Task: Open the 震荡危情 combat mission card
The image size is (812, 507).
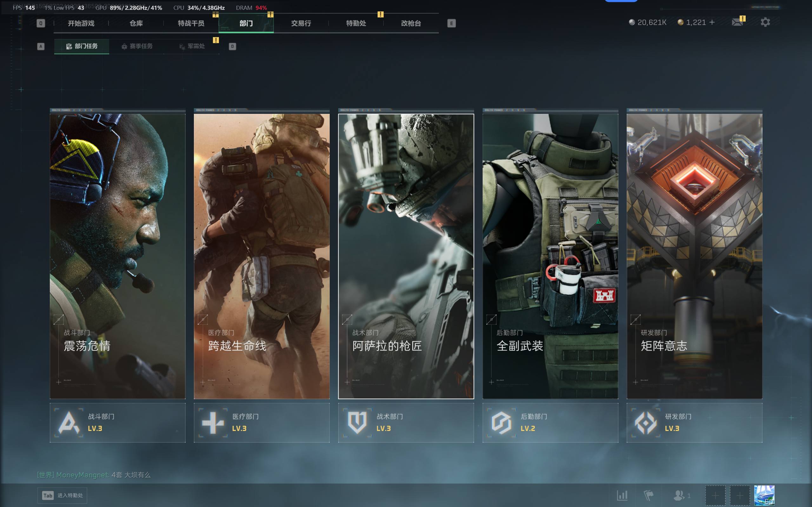Action: click(117, 256)
